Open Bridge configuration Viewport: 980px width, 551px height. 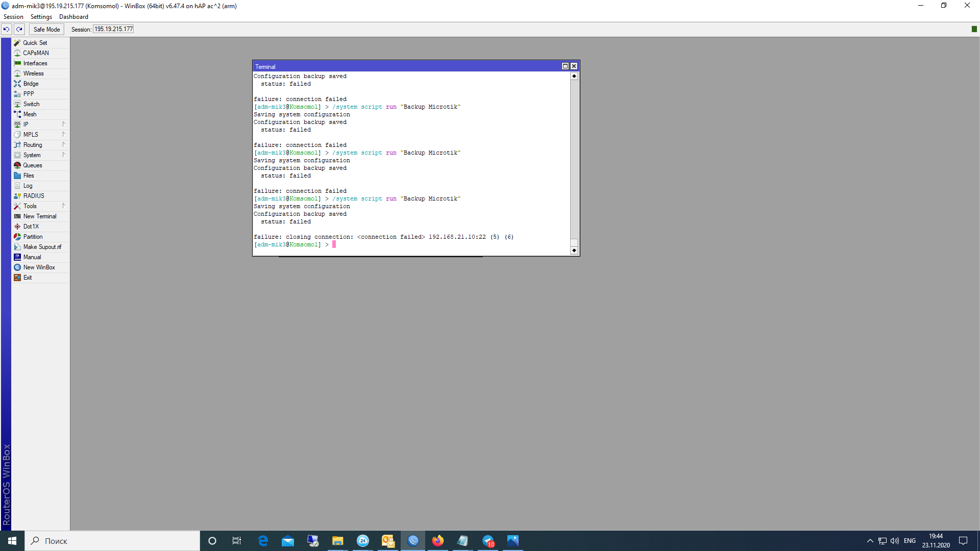(x=40, y=84)
